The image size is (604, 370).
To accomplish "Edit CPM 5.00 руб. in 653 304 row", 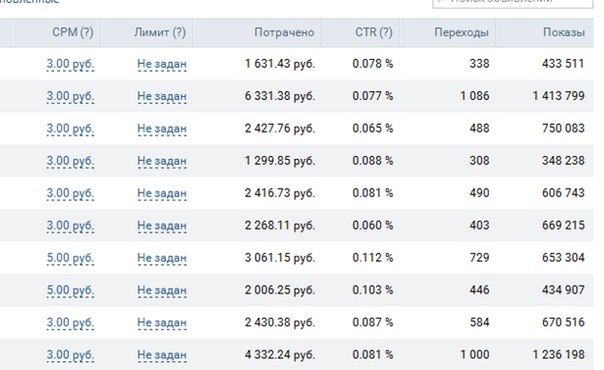I will pyautogui.click(x=70, y=258).
